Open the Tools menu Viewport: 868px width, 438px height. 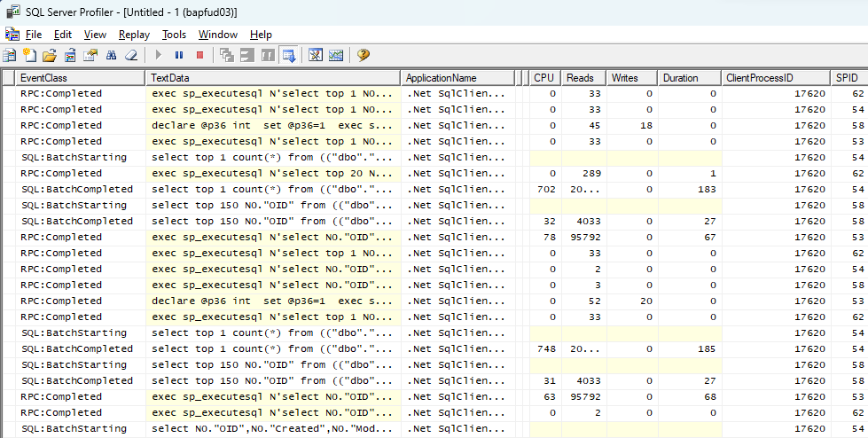[x=175, y=35]
